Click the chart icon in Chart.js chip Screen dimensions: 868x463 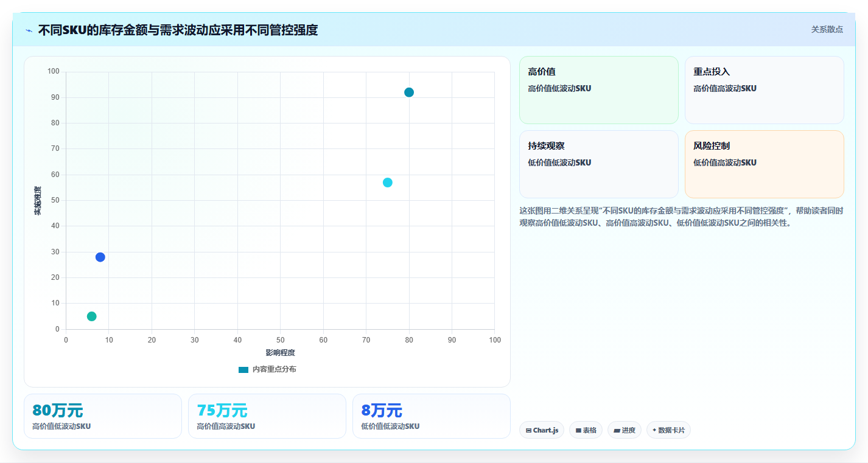tap(528, 431)
